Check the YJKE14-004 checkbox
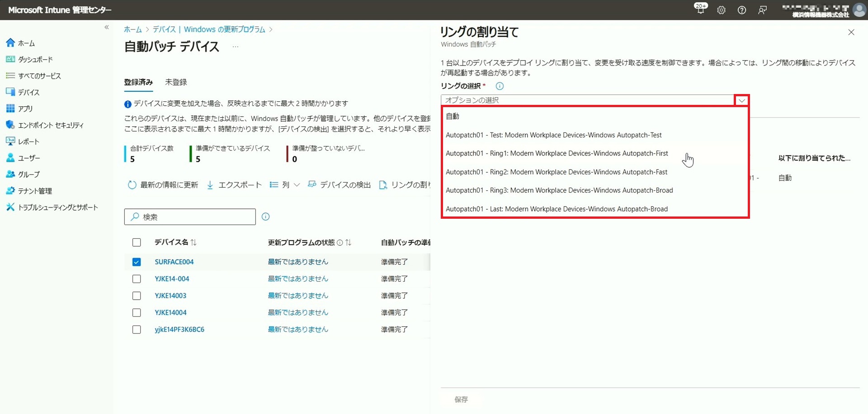868x414 pixels. click(x=137, y=279)
